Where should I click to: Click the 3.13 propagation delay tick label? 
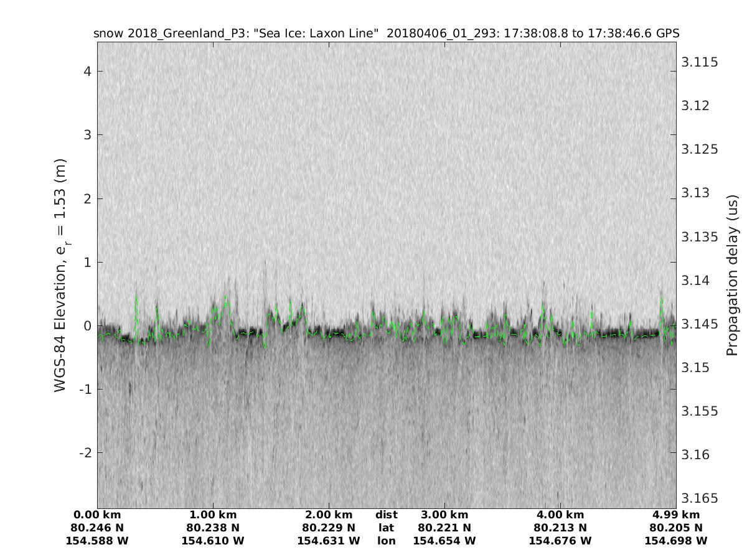coord(697,193)
